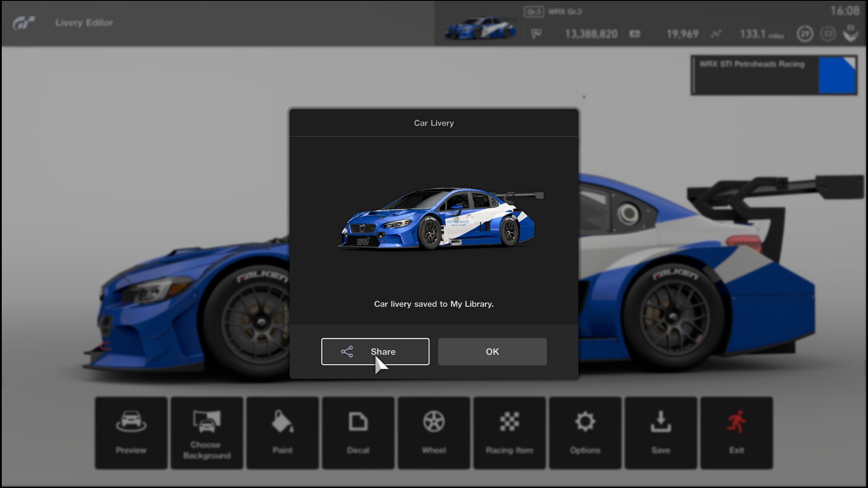
Task: Click the Gran Turismo logo
Action: coord(24,23)
